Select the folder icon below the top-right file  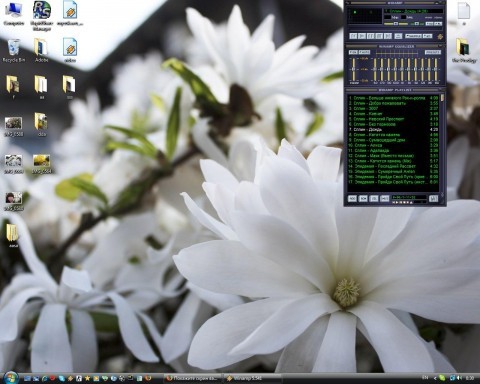(464, 50)
